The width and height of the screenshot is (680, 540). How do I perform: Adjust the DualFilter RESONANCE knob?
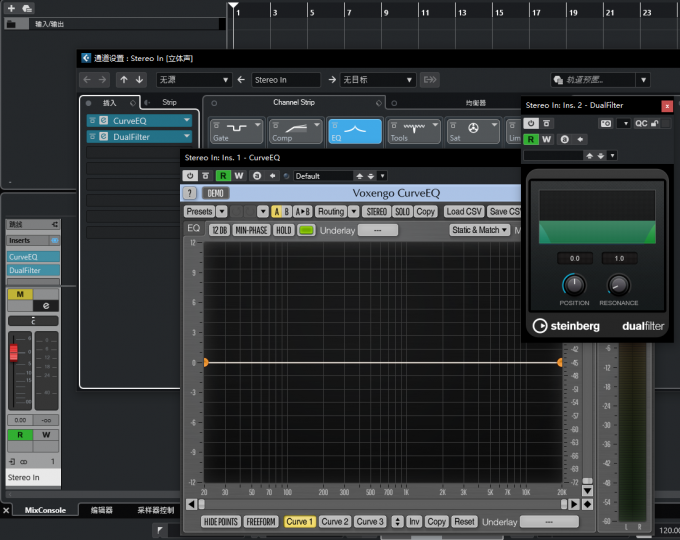click(618, 285)
